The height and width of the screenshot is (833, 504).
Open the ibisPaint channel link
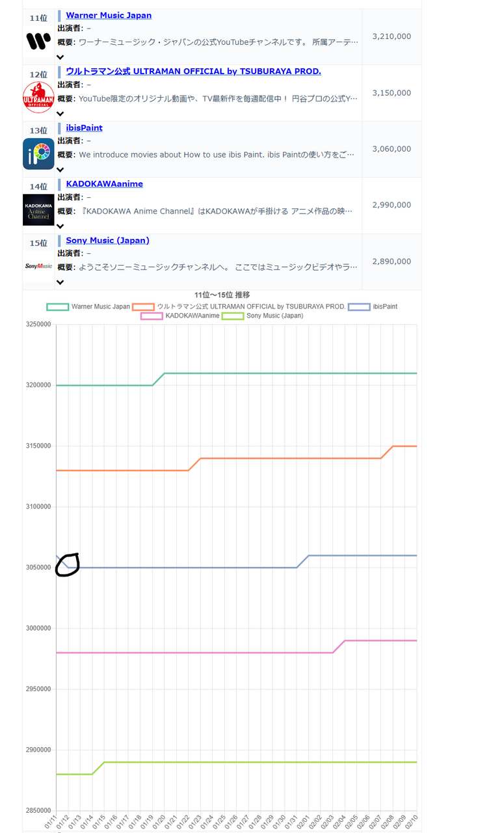point(84,128)
